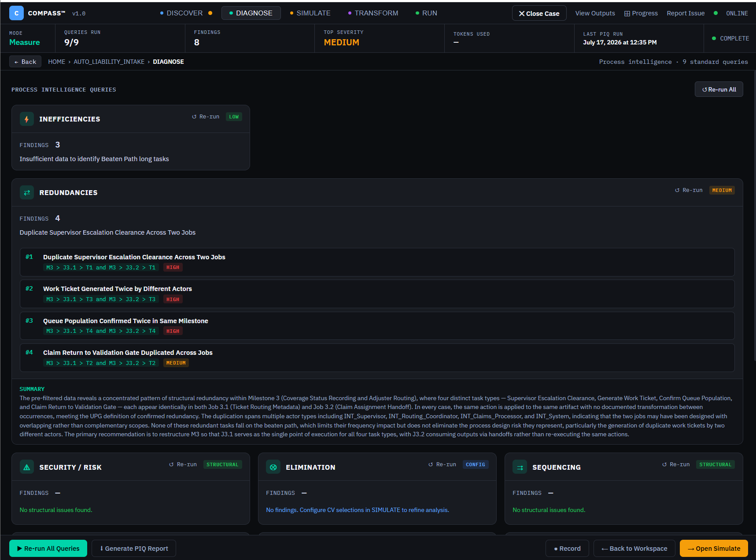This screenshot has height=560, width=756.
Task: Open finding #2 Work Ticket Generated Twice
Action: 377,294
